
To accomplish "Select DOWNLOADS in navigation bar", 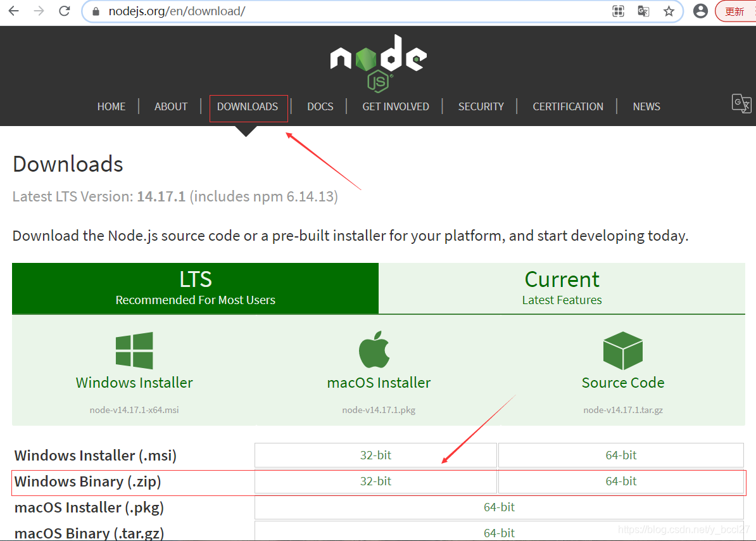I will click(248, 106).
